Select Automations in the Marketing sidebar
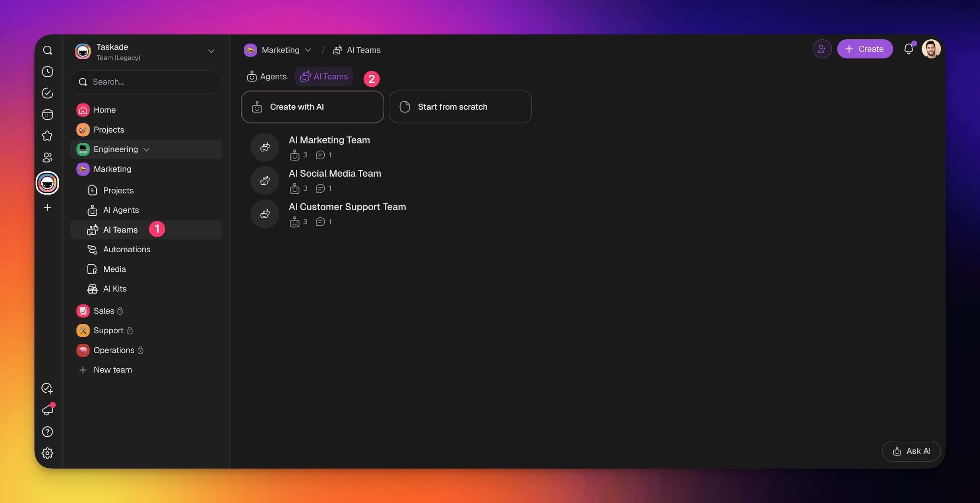 126,250
